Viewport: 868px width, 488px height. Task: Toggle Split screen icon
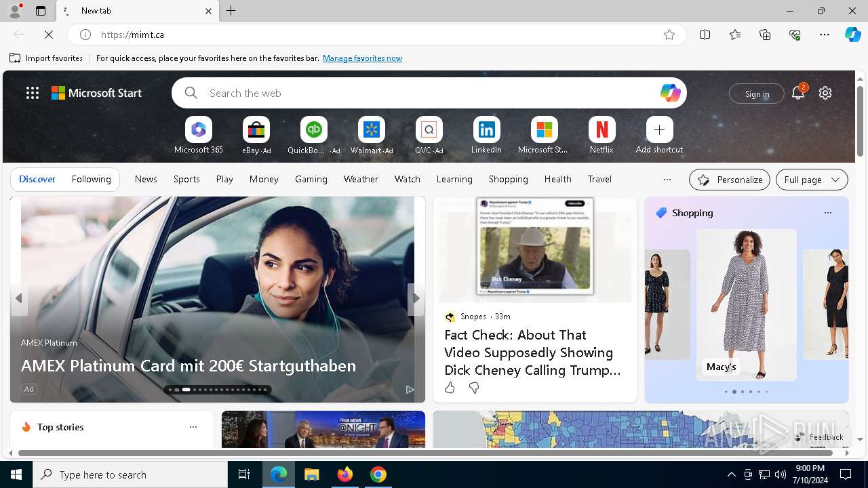point(705,35)
